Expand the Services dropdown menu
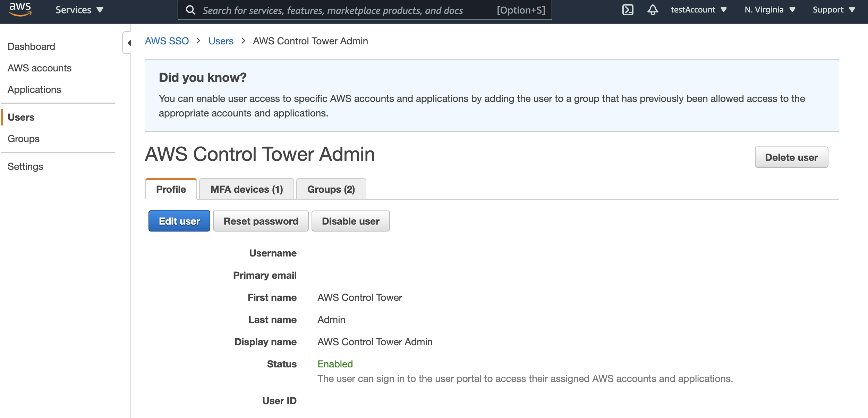The image size is (868, 418). tap(79, 10)
